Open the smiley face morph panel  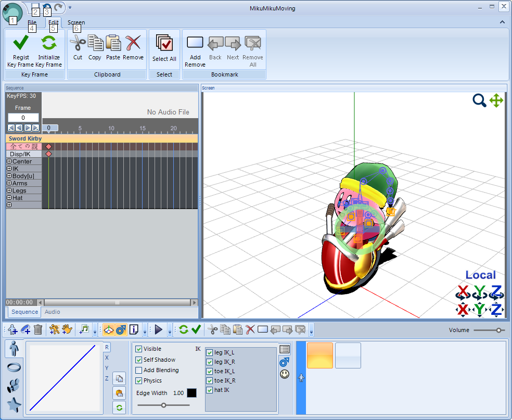coord(285,374)
